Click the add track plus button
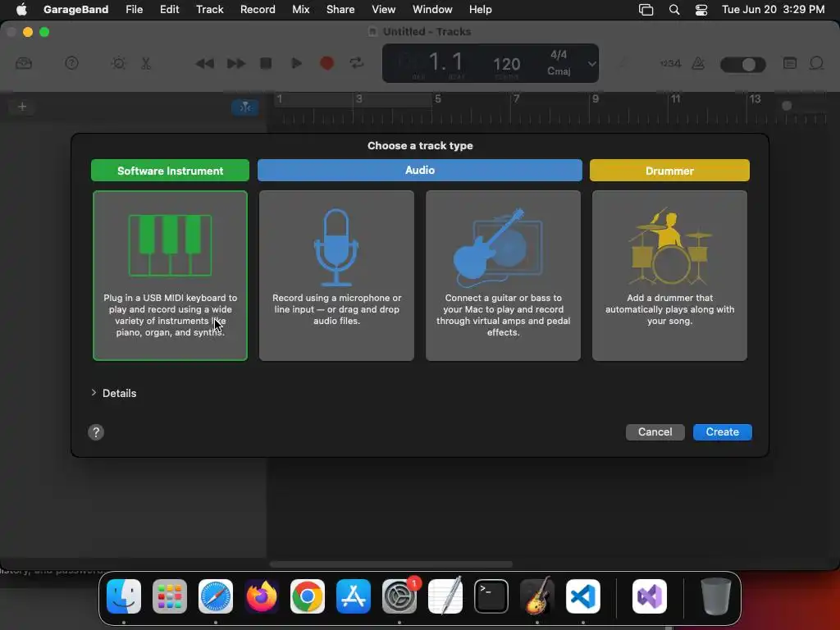This screenshot has height=630, width=840. (x=22, y=107)
